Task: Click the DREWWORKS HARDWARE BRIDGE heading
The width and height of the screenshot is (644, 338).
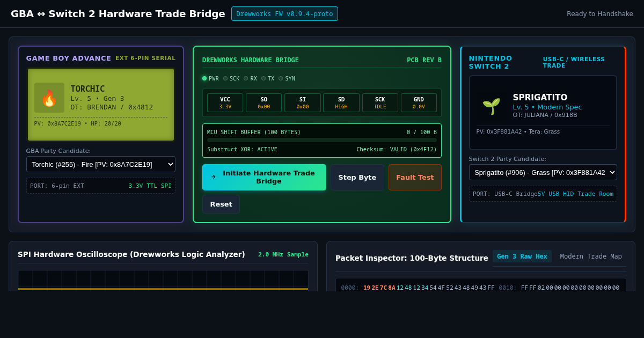Action: pyautogui.click(x=251, y=60)
